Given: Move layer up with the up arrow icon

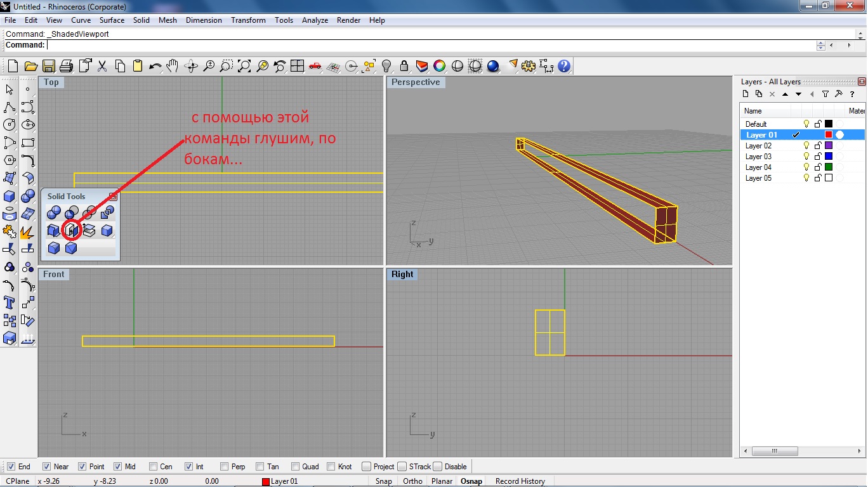Looking at the screenshot, I should pyautogui.click(x=786, y=94).
